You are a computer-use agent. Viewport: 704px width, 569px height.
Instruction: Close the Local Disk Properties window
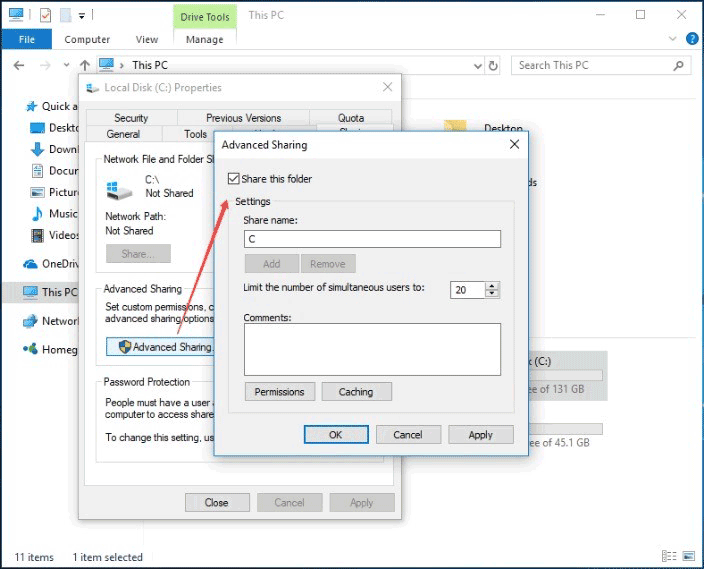387,87
